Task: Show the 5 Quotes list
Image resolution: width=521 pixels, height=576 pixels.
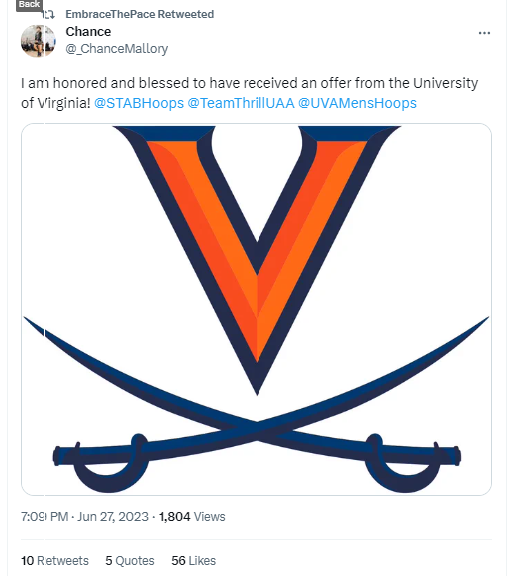Action: click(130, 561)
